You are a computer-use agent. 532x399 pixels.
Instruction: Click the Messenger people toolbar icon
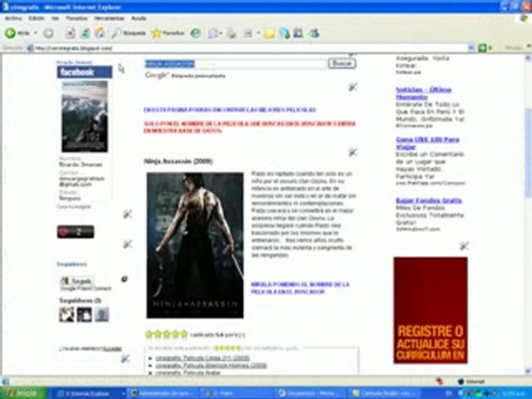[x=284, y=33]
